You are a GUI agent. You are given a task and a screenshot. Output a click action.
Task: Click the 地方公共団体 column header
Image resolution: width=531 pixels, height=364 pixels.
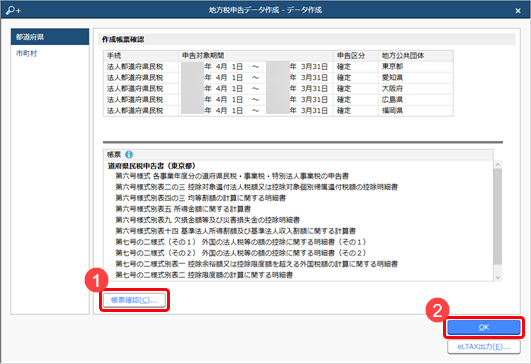point(416,56)
